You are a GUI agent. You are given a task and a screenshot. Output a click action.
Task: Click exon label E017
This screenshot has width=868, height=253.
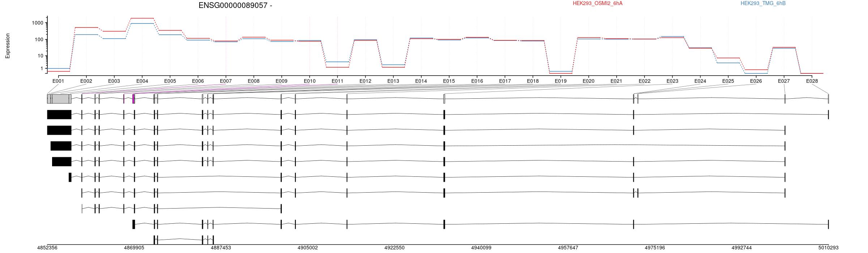coord(505,81)
